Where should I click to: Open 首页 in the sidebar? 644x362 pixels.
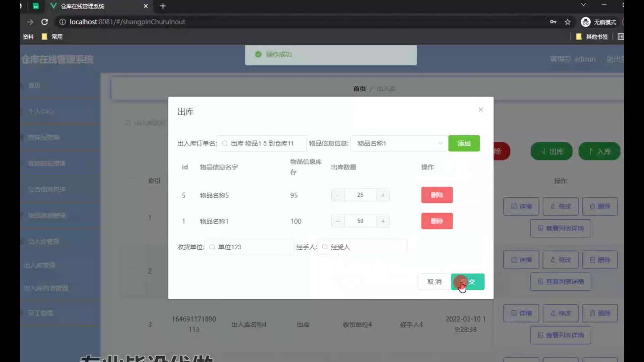[34, 85]
